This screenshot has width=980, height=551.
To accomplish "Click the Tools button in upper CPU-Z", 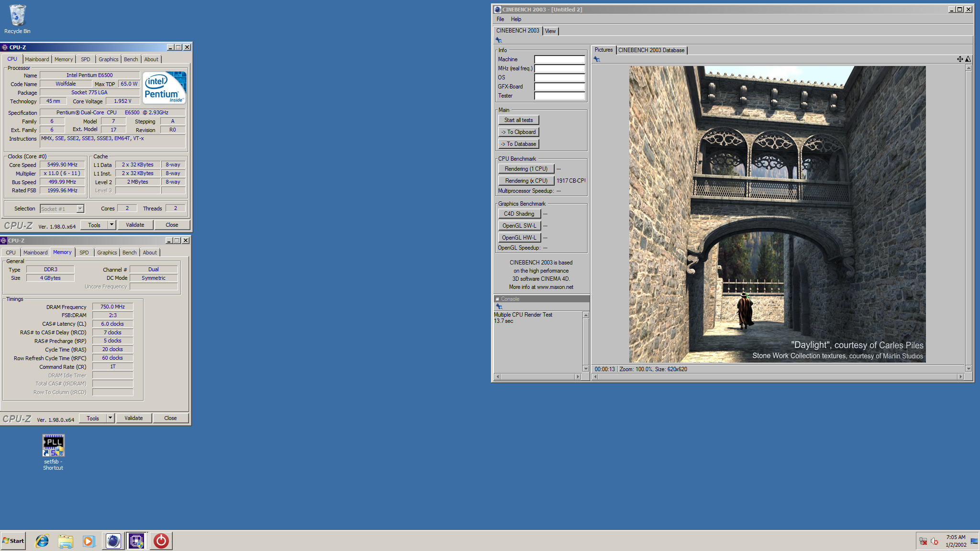I will pyautogui.click(x=94, y=225).
